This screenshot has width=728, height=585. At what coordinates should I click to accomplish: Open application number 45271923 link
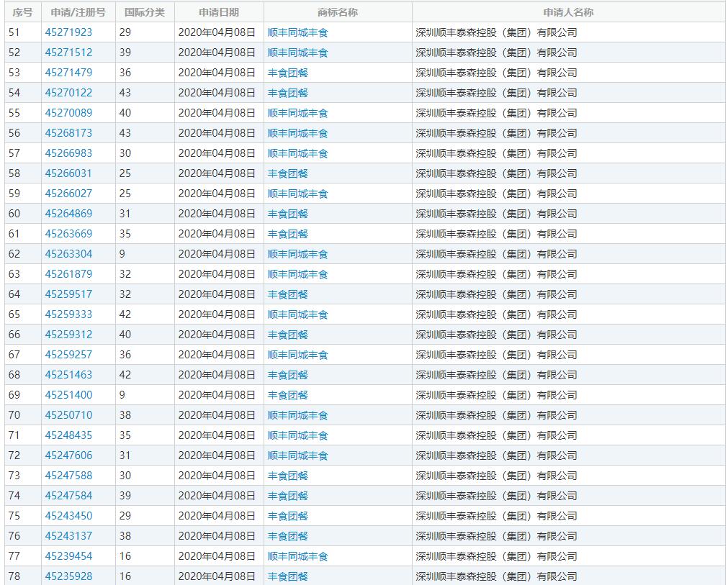[68, 32]
